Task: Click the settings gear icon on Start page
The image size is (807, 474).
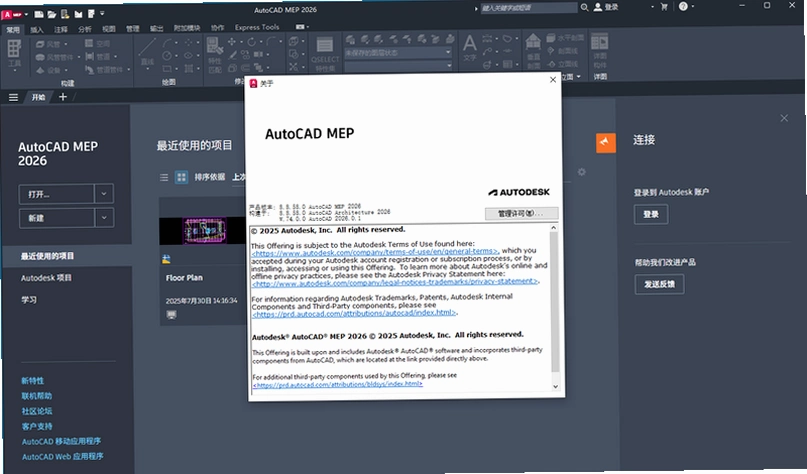Action: [582, 172]
